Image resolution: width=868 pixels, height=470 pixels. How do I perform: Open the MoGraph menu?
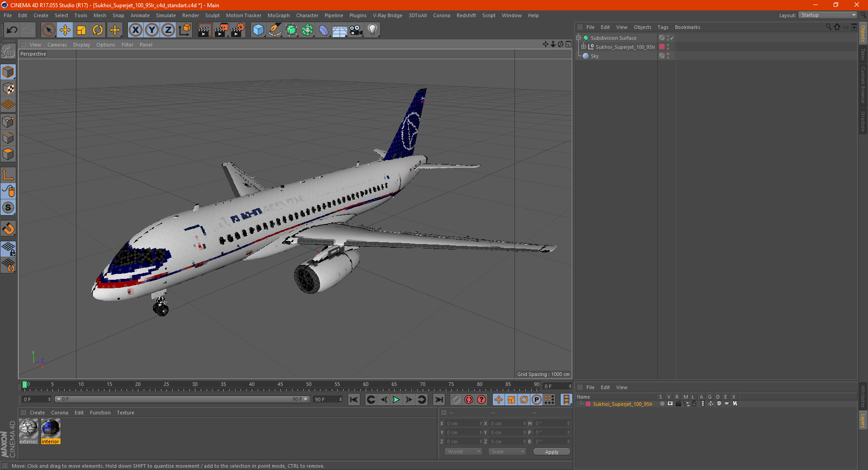pos(278,15)
